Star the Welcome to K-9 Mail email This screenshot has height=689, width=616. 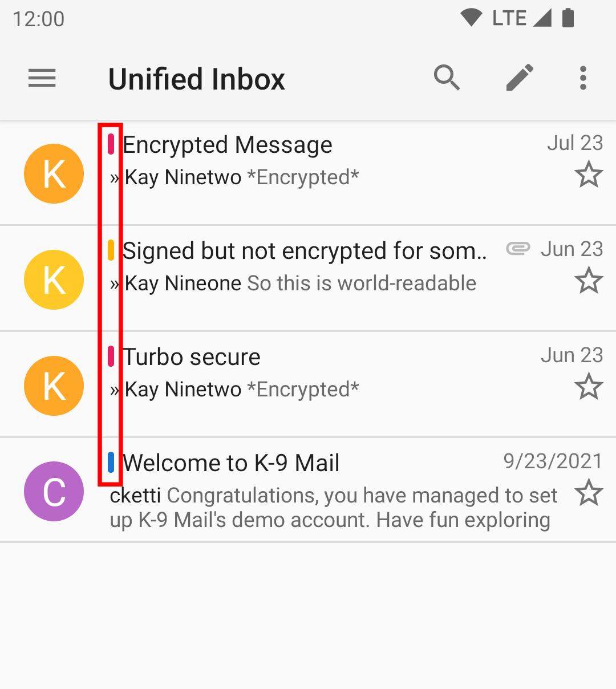point(589,493)
